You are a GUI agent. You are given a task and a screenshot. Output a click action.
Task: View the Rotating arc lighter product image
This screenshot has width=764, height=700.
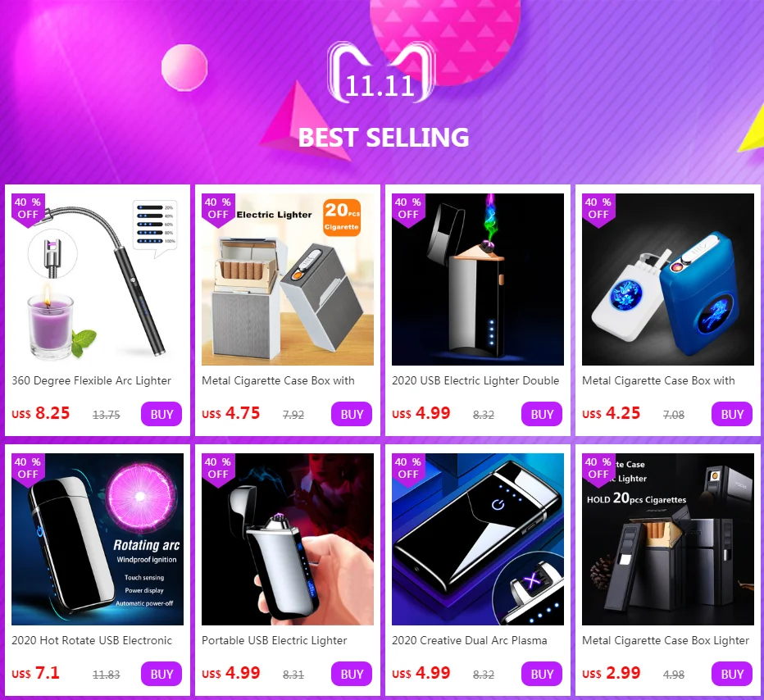point(98,539)
